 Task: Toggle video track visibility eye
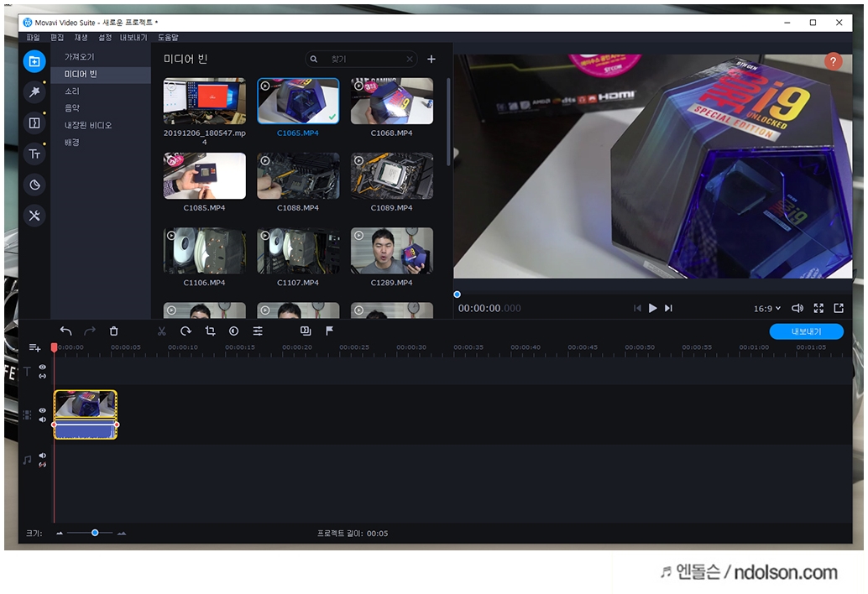point(43,410)
